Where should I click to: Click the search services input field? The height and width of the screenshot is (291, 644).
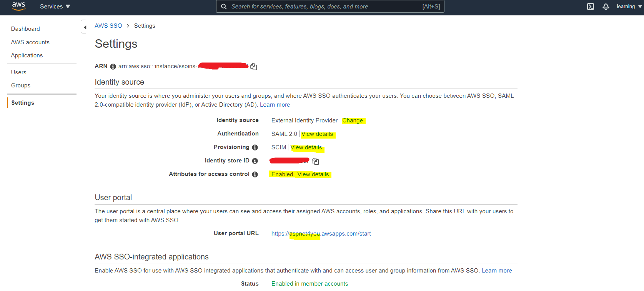pyautogui.click(x=330, y=7)
